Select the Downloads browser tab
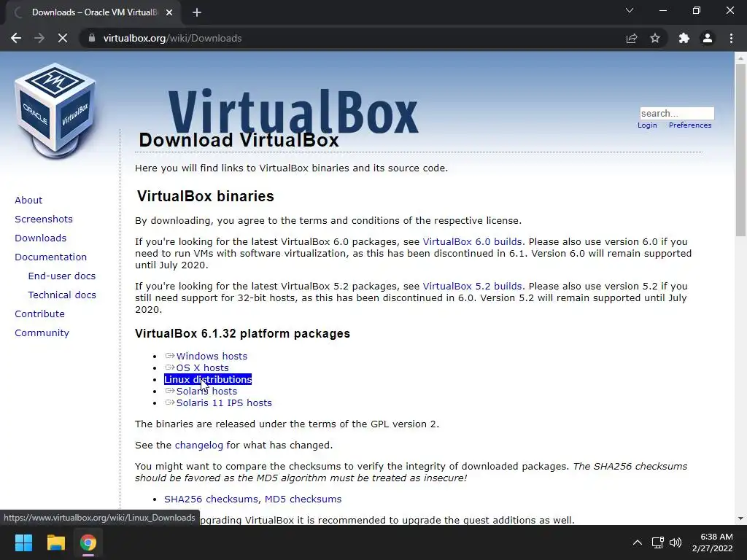This screenshot has width=747, height=560. (93, 12)
